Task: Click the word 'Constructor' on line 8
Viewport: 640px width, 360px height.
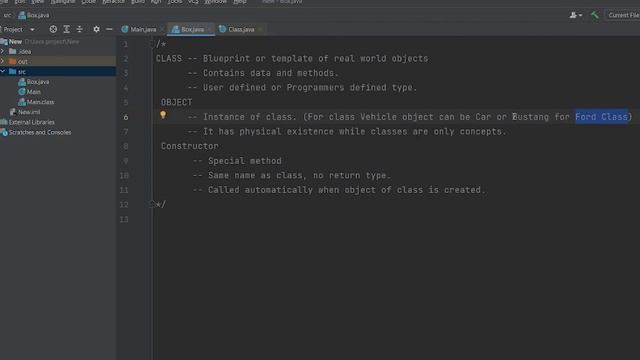Action: [x=189, y=146]
